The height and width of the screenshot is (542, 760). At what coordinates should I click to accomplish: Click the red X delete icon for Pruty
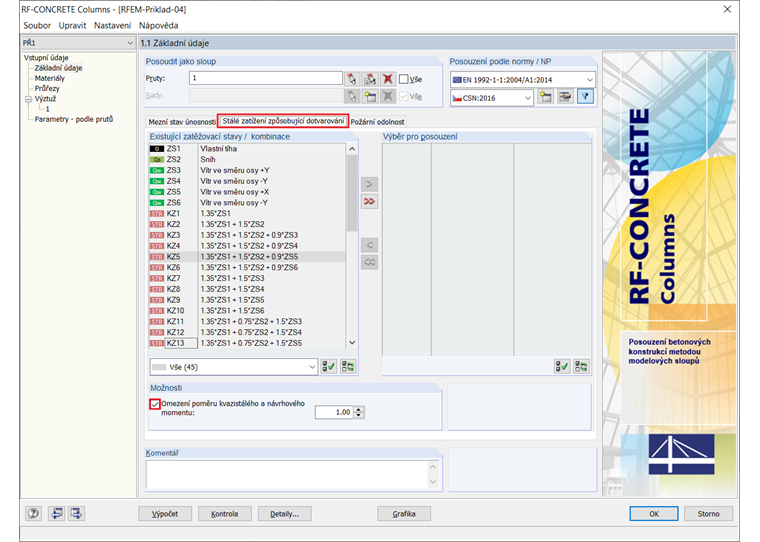point(388,79)
